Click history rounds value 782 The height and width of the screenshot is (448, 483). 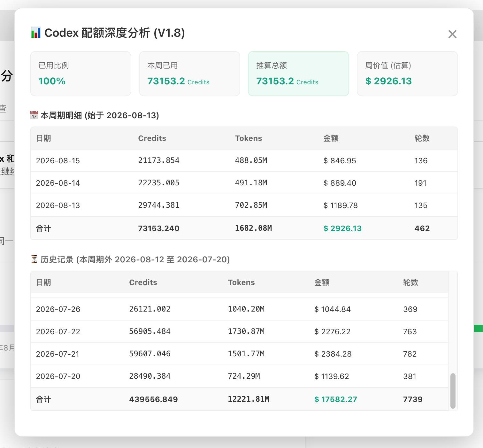click(410, 354)
